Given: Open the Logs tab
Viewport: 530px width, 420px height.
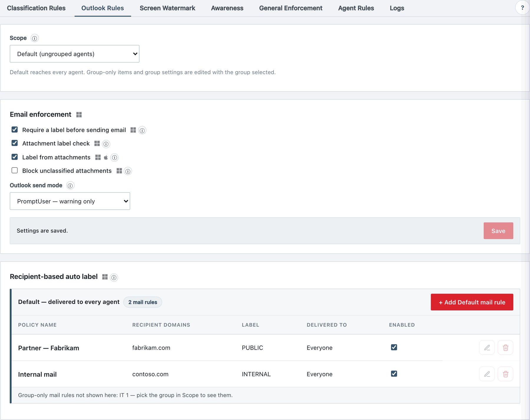Looking at the screenshot, I should [397, 8].
